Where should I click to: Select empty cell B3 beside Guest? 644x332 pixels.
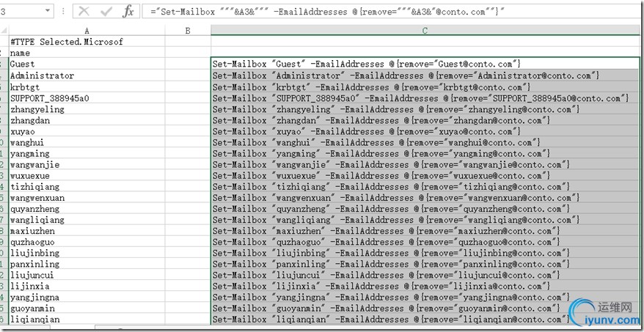click(x=188, y=64)
